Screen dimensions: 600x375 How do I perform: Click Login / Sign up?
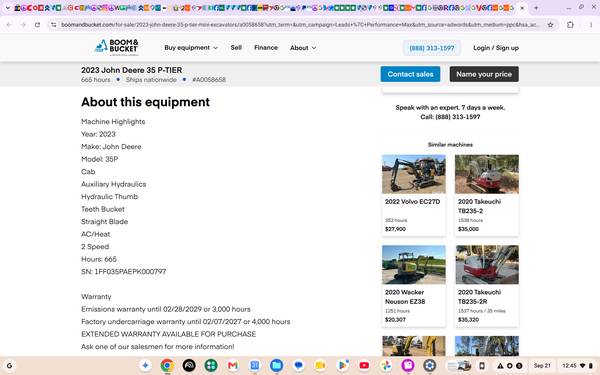(496, 48)
